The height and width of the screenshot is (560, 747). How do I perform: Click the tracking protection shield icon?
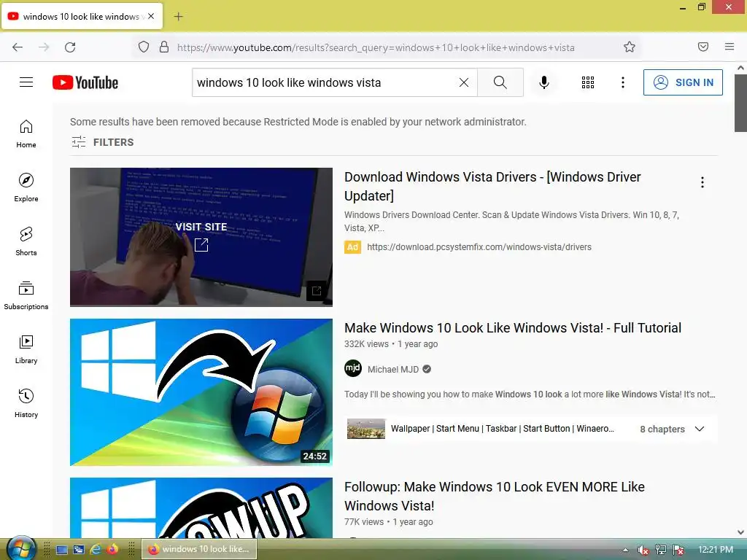click(144, 47)
